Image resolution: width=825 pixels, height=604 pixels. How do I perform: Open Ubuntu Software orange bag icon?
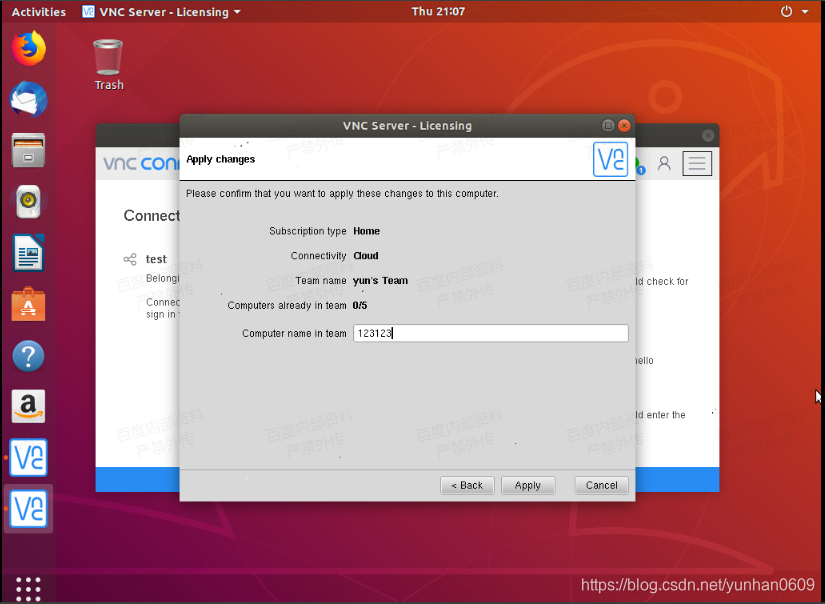[28, 304]
